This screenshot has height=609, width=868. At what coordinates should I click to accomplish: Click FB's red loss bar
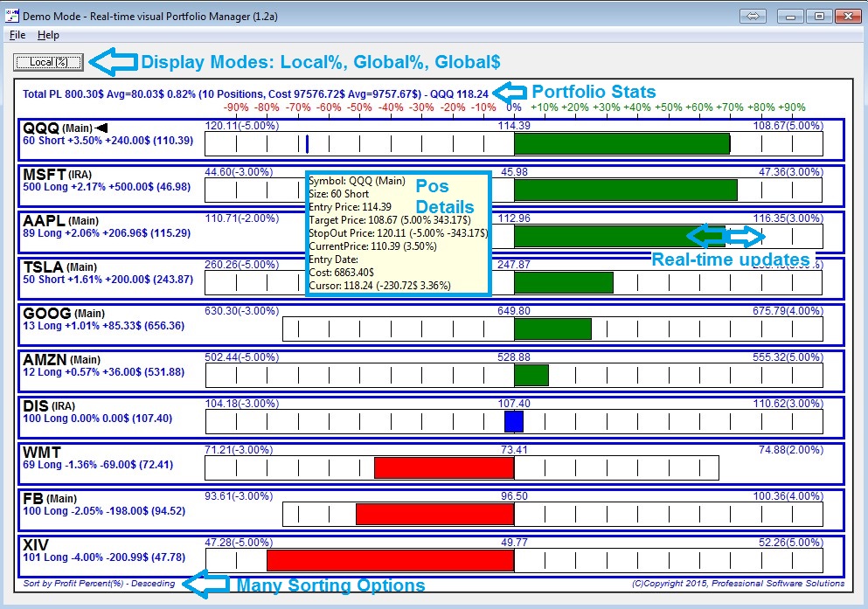(434, 515)
